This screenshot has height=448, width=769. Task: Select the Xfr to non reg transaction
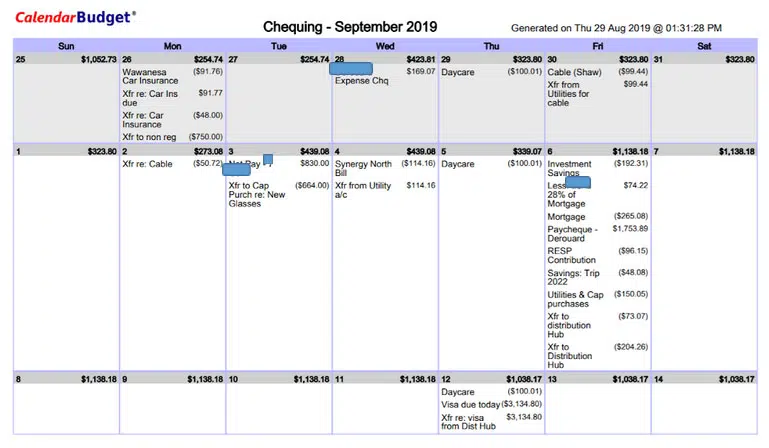point(154,137)
